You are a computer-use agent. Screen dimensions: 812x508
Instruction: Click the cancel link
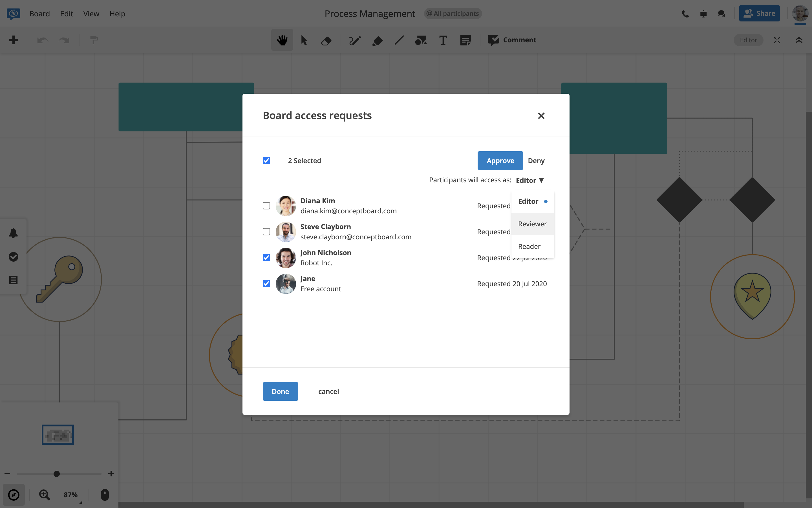[x=328, y=391]
